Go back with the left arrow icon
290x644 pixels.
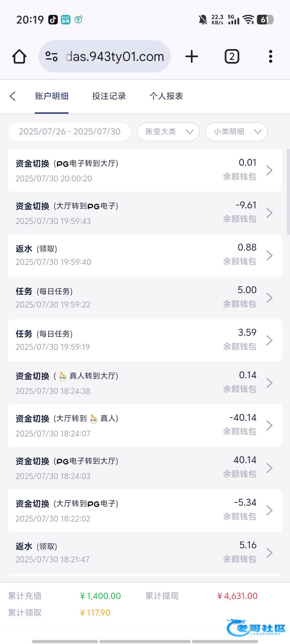13,96
